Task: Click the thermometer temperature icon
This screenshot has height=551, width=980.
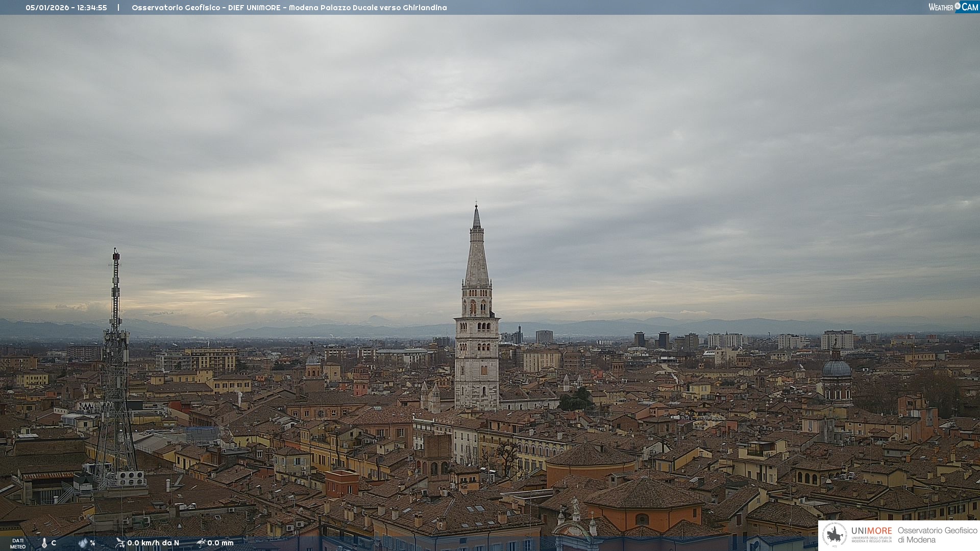Action: click(x=44, y=543)
